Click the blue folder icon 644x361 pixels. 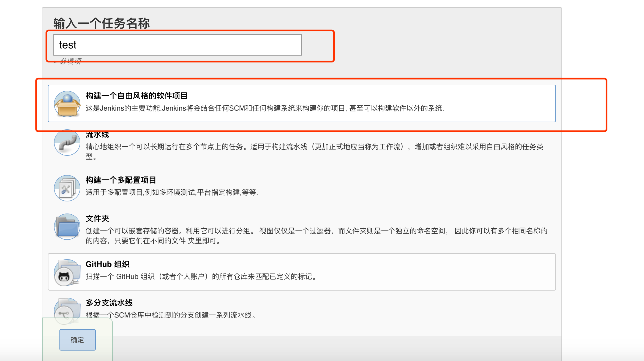click(67, 227)
